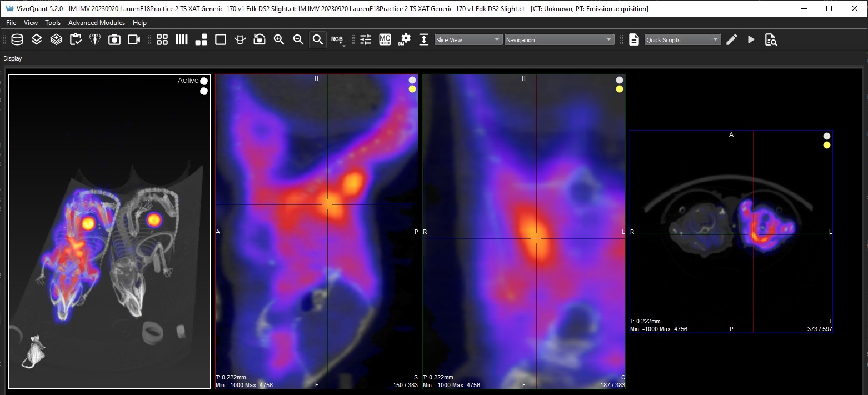Toggle white CT indicator in coronal view
Viewport: 868px width, 395px height.
620,80
